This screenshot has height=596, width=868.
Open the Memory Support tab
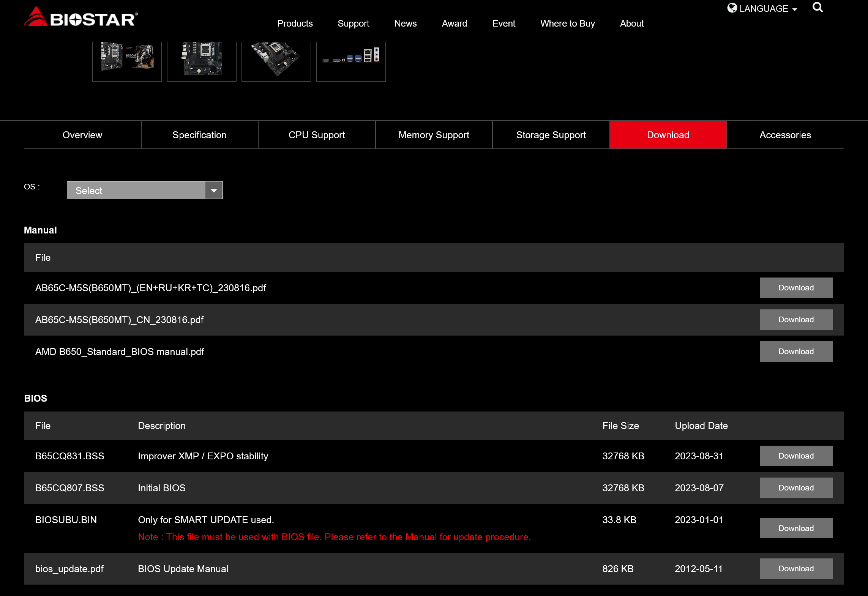pyautogui.click(x=434, y=135)
